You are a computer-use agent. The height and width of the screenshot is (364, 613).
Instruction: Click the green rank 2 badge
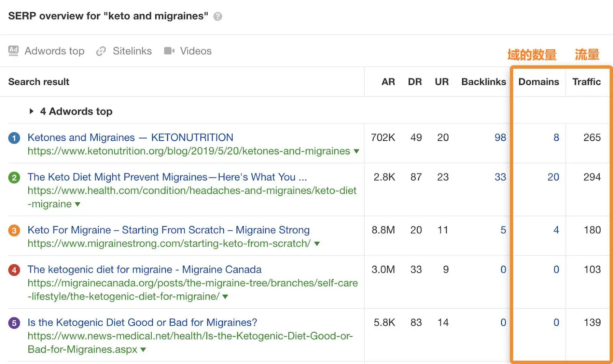pyautogui.click(x=14, y=177)
